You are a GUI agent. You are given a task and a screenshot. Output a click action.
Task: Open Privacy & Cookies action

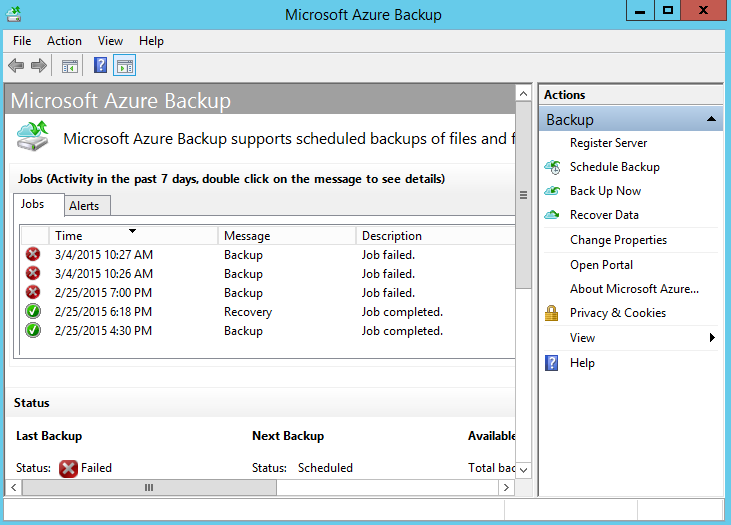(x=618, y=313)
